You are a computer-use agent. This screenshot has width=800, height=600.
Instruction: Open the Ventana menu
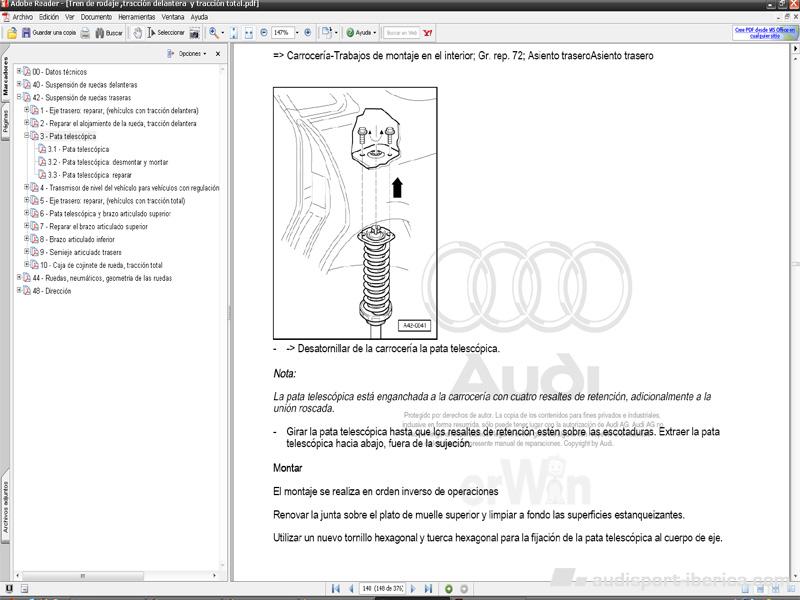pyautogui.click(x=173, y=17)
